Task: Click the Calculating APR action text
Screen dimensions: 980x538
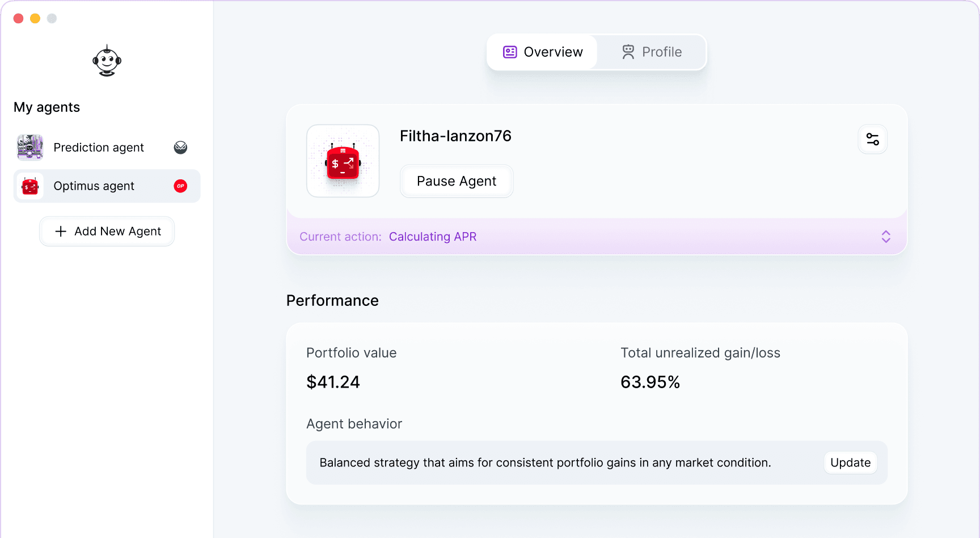Action: 433,237
